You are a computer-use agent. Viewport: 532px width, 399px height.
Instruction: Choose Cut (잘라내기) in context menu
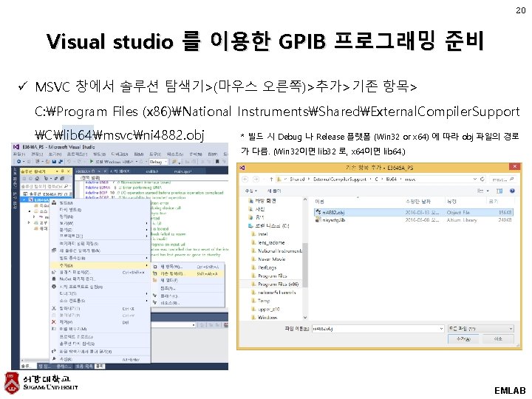pyautogui.click(x=100, y=308)
